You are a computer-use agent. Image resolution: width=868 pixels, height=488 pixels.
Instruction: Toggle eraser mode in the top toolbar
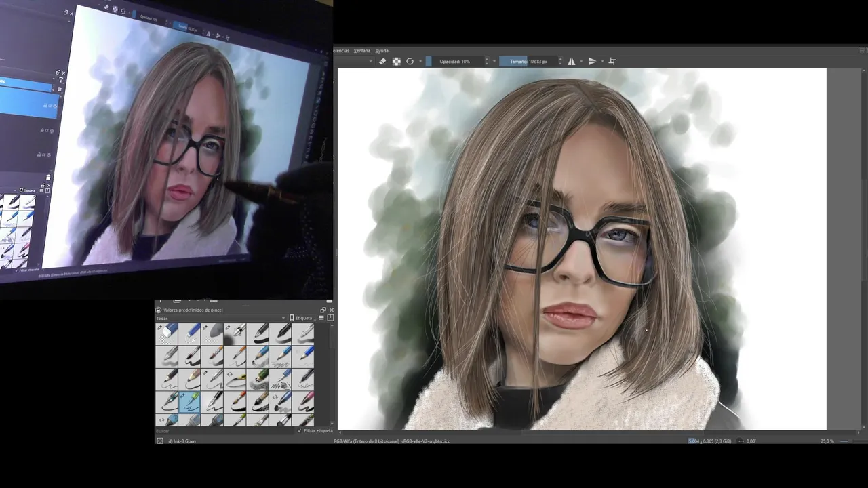(x=382, y=61)
